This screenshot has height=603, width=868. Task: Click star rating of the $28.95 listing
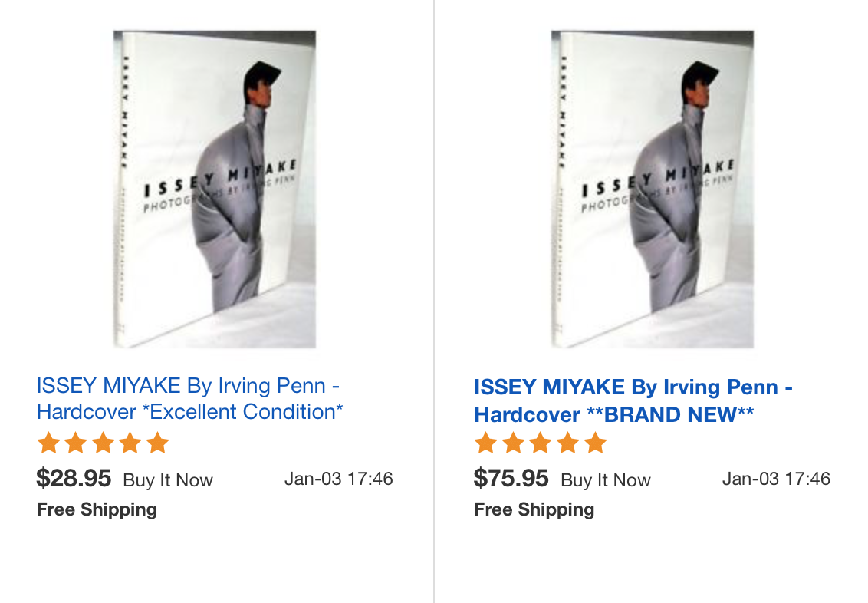click(x=103, y=443)
